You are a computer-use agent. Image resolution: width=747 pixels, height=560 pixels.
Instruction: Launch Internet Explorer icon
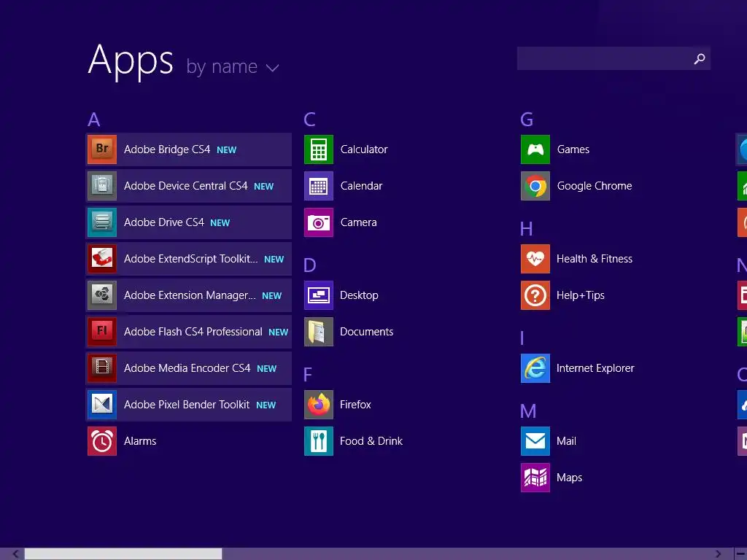535,368
